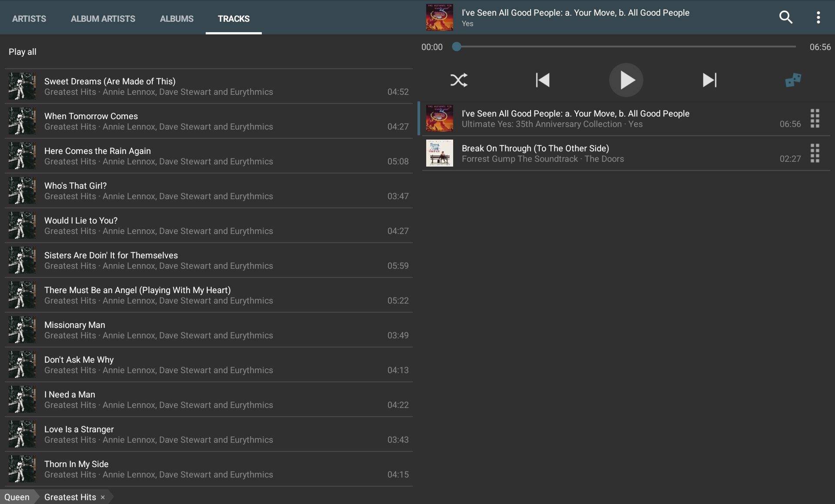835x504 pixels.
Task: Open the Albums tab
Action: tap(177, 19)
